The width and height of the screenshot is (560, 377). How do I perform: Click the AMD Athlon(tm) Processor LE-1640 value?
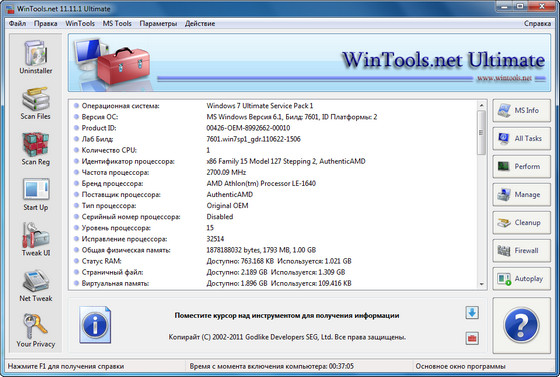point(261,184)
